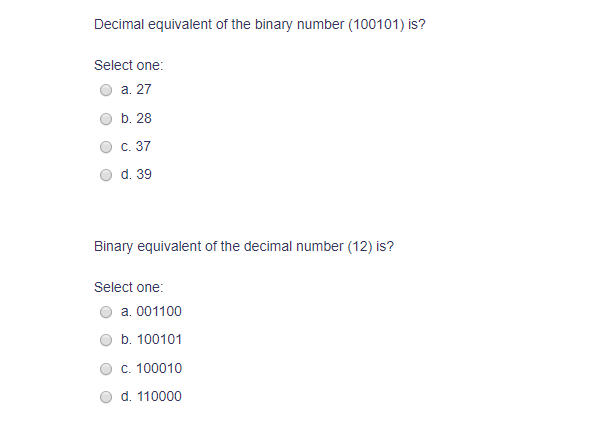Pick the radio button next to 39

point(106,175)
